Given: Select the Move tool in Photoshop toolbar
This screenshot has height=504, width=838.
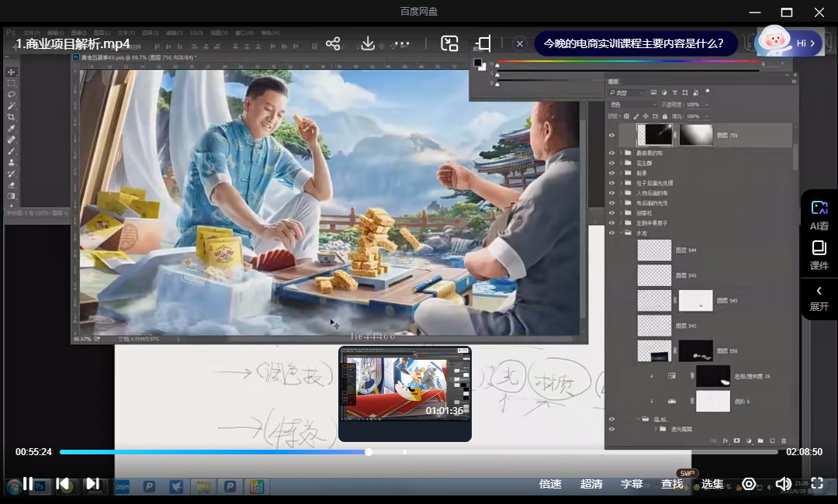Looking at the screenshot, I should (11, 72).
